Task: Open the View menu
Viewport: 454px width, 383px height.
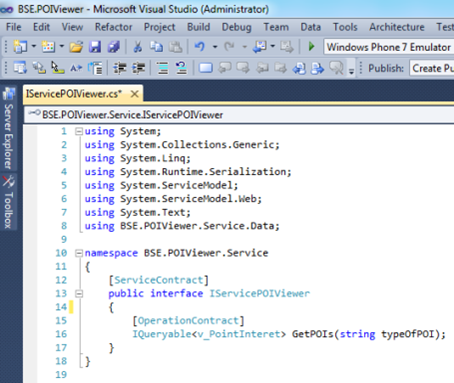Action: click(72, 27)
